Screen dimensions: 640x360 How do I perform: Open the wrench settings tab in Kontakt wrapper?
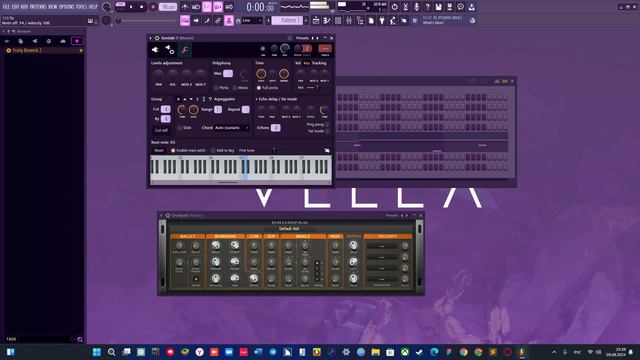tap(184, 50)
